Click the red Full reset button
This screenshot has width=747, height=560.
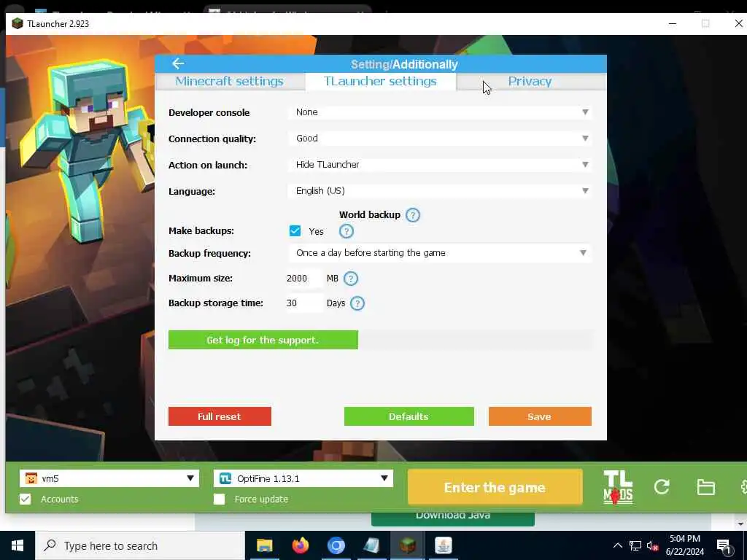[220, 416]
